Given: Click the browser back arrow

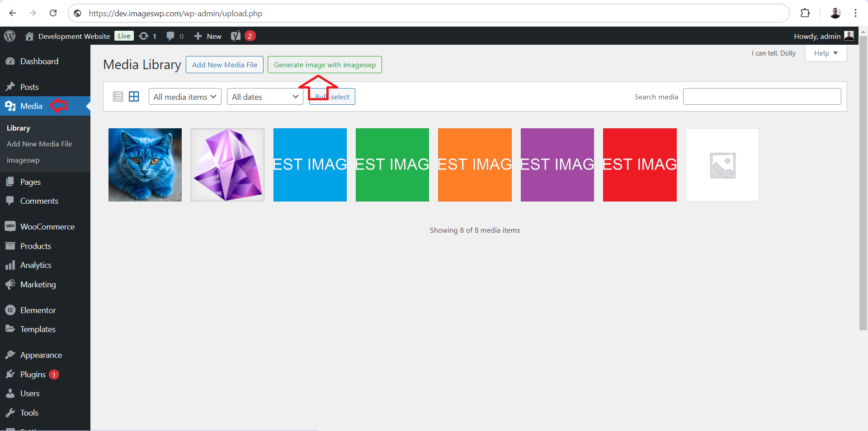Looking at the screenshot, I should point(13,13).
